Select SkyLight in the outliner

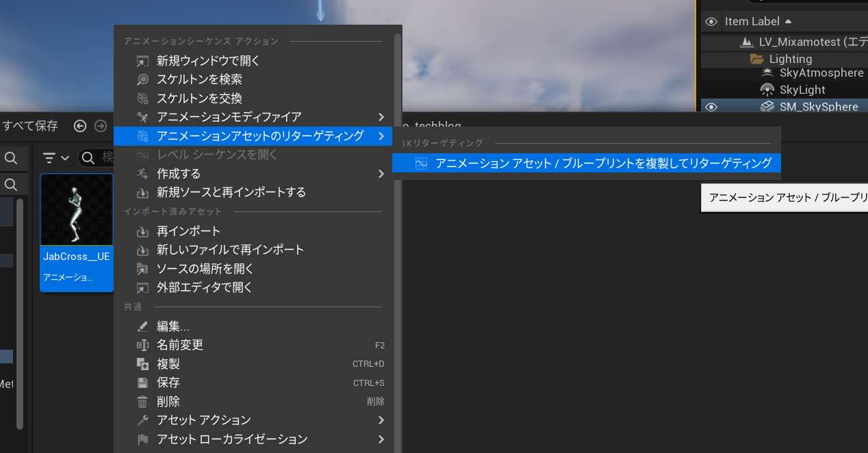802,90
